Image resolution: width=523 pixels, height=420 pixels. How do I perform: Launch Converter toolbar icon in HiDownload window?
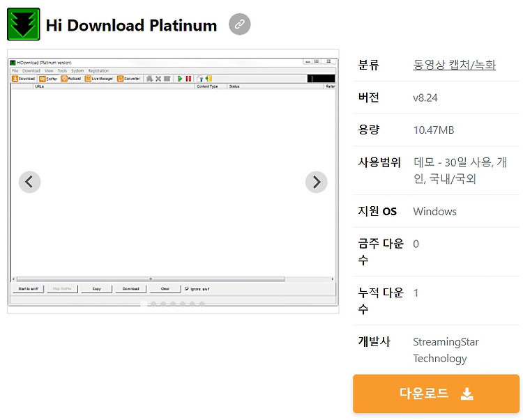pos(129,79)
